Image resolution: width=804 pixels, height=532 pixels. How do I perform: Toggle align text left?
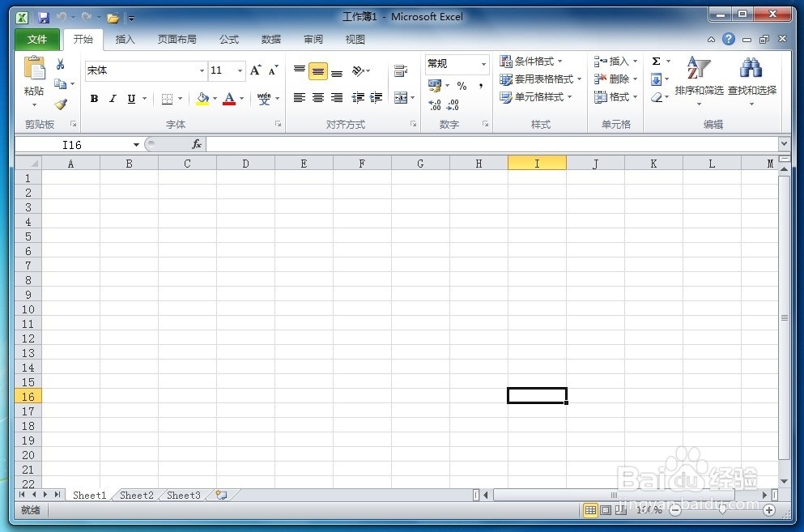coord(300,97)
